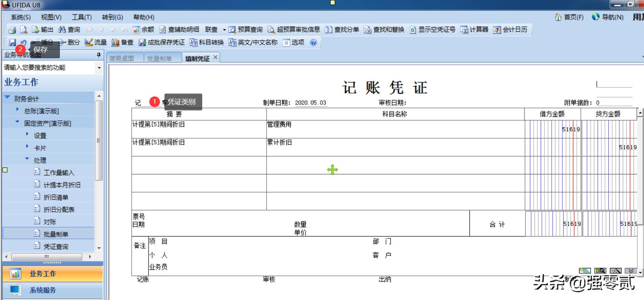Collapse the 处理 tree node
Screen dimensions: 644x300
pos(27,159)
